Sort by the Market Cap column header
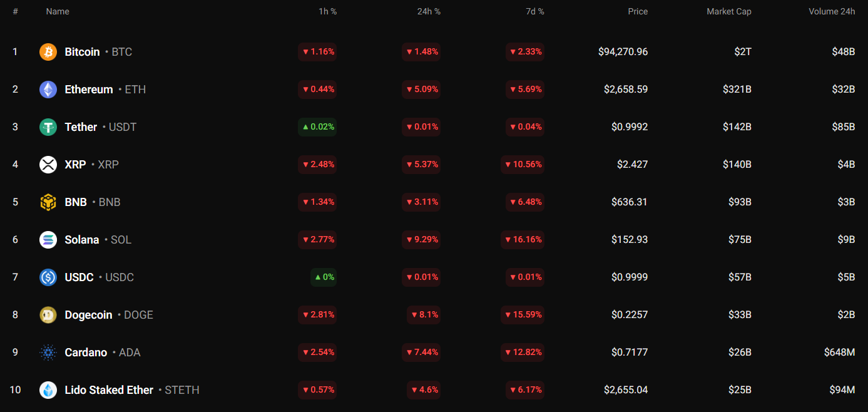The image size is (868, 412). pyautogui.click(x=728, y=11)
